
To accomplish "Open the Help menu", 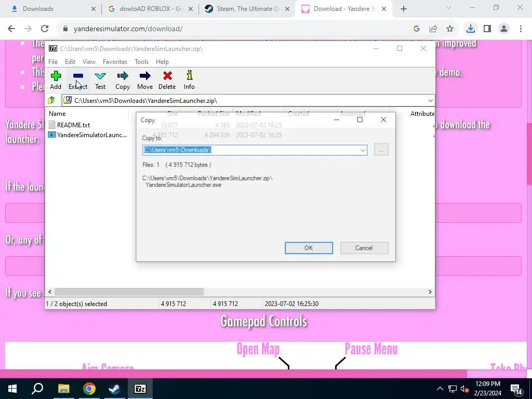I will (162, 61).
